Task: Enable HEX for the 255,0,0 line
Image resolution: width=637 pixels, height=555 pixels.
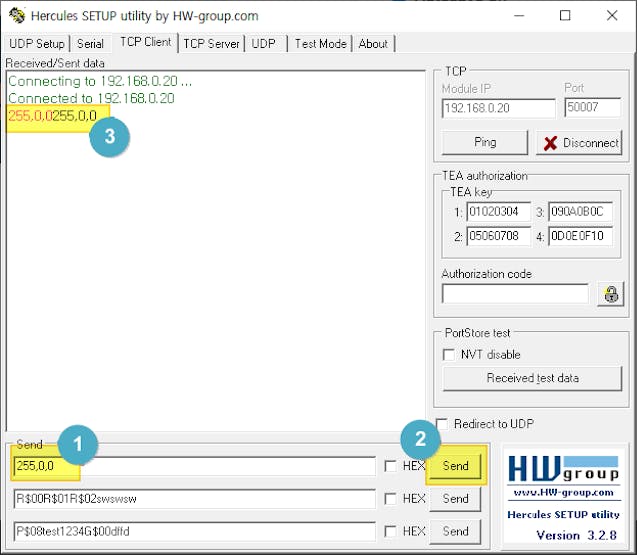Action: tap(390, 466)
